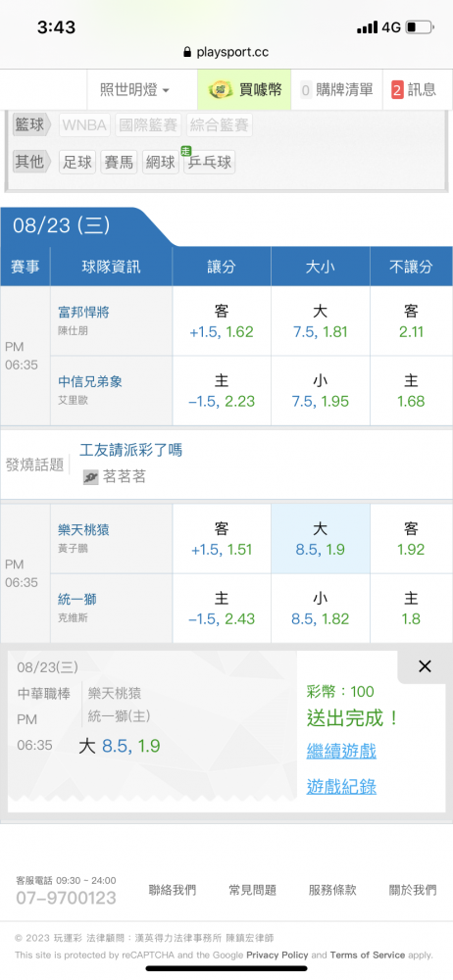This screenshot has height=980, width=453.
Task: Select the 足球 sport category
Action: 77,163
